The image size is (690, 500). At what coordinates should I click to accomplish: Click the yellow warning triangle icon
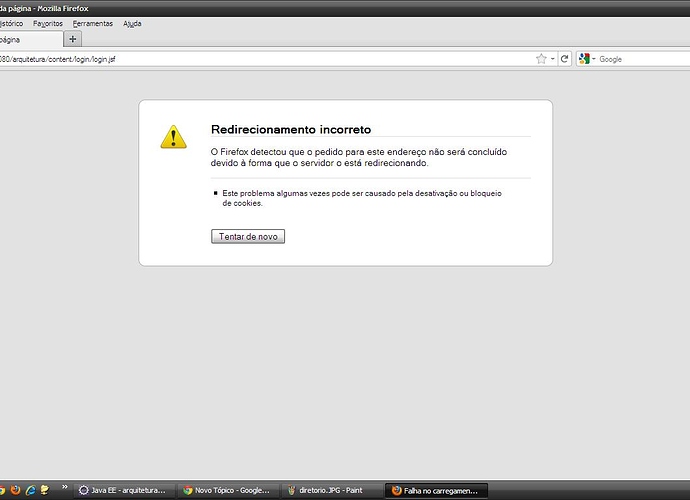tap(173, 137)
